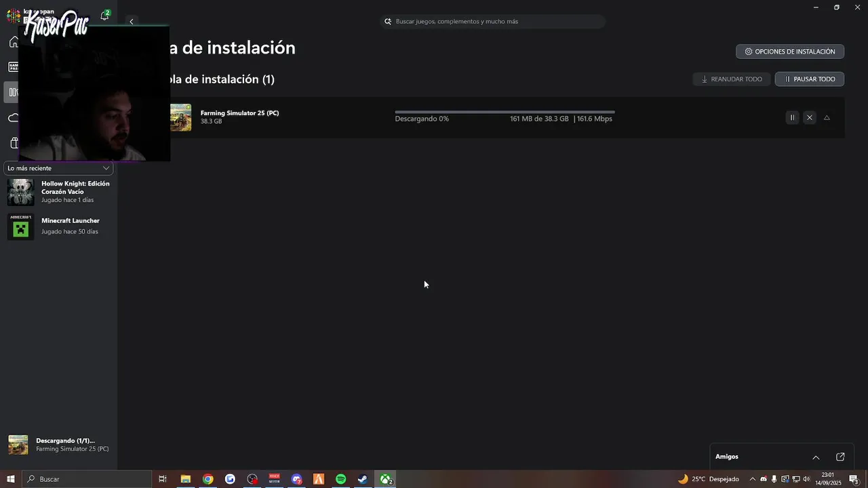Focus the Windows Buscar taskbar search
Image resolution: width=868 pixels, height=488 pixels.
tap(87, 479)
